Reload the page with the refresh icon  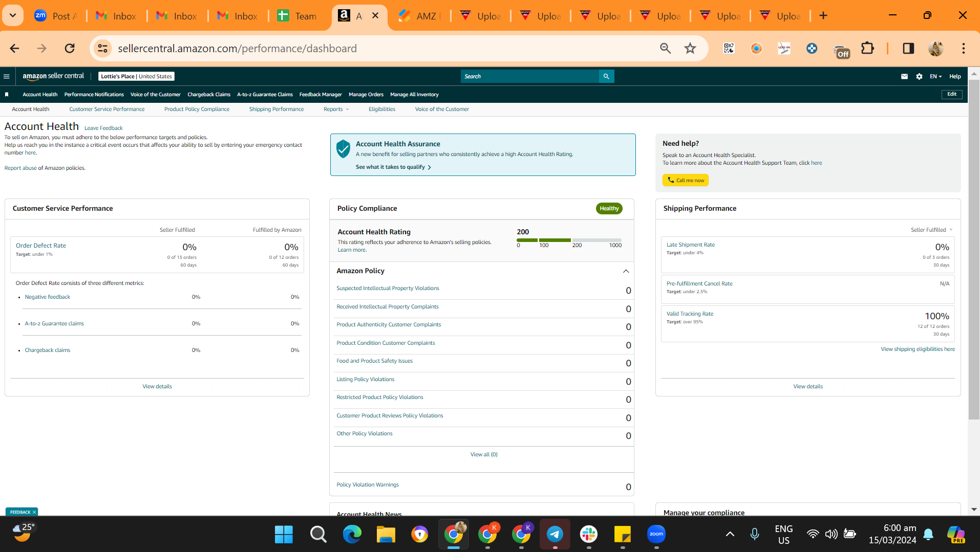[70, 48]
